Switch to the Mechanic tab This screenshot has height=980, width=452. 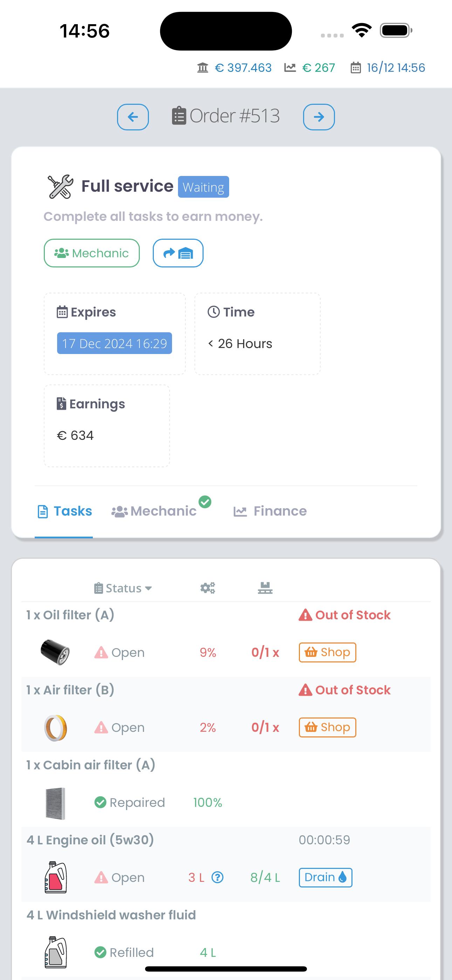pyautogui.click(x=154, y=511)
